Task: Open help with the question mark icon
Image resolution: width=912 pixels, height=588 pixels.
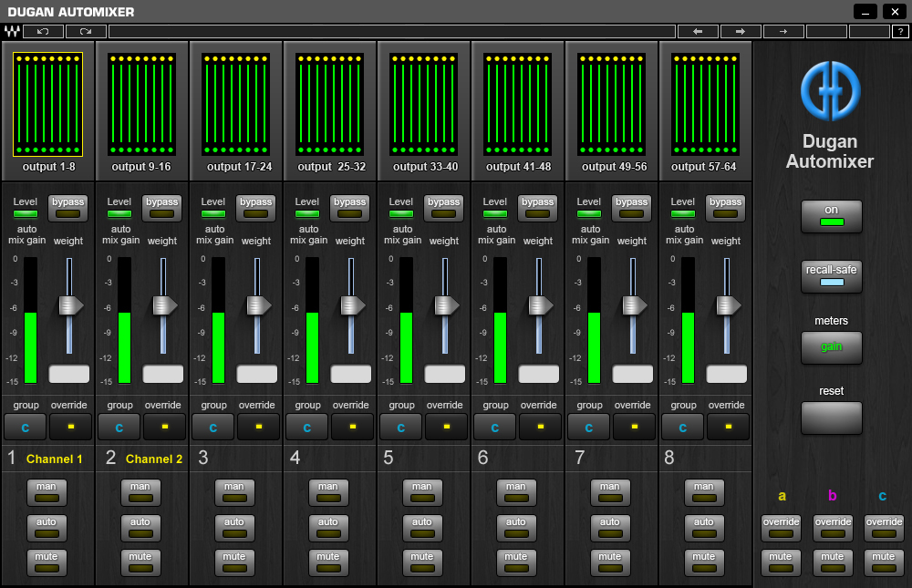Action: (x=900, y=31)
